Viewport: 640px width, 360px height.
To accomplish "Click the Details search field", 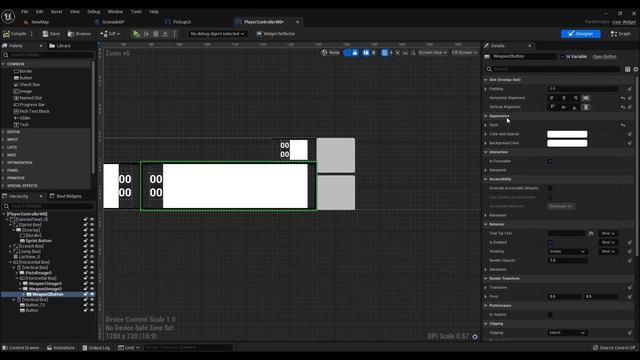I will (554, 69).
